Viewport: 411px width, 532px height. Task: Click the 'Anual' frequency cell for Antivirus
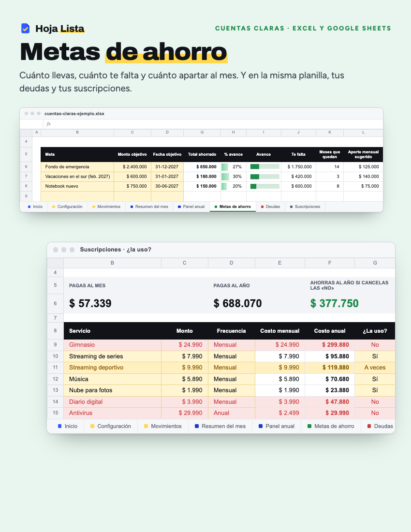[231, 413]
